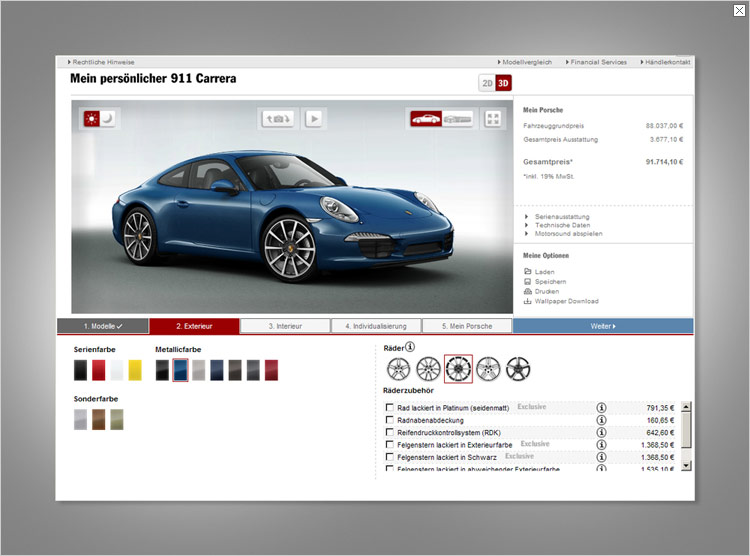
Task: Choose anthracite grey Metallicfarbe swatch
Action: pyautogui.click(x=253, y=370)
